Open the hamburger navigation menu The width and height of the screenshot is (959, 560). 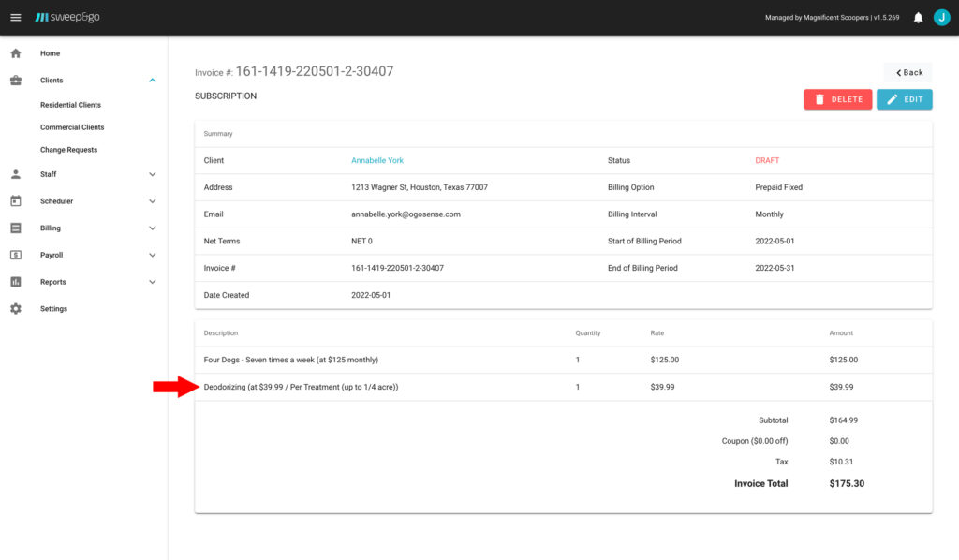click(x=16, y=16)
